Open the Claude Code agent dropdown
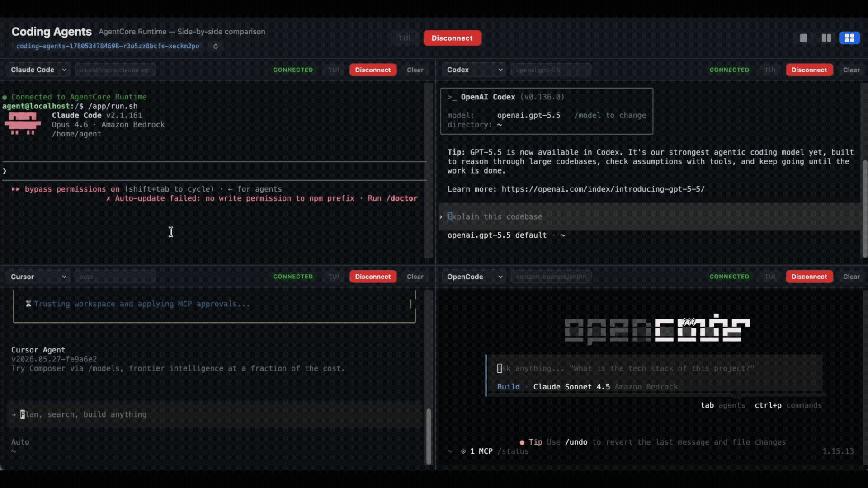The height and width of the screenshot is (488, 868). 38,70
